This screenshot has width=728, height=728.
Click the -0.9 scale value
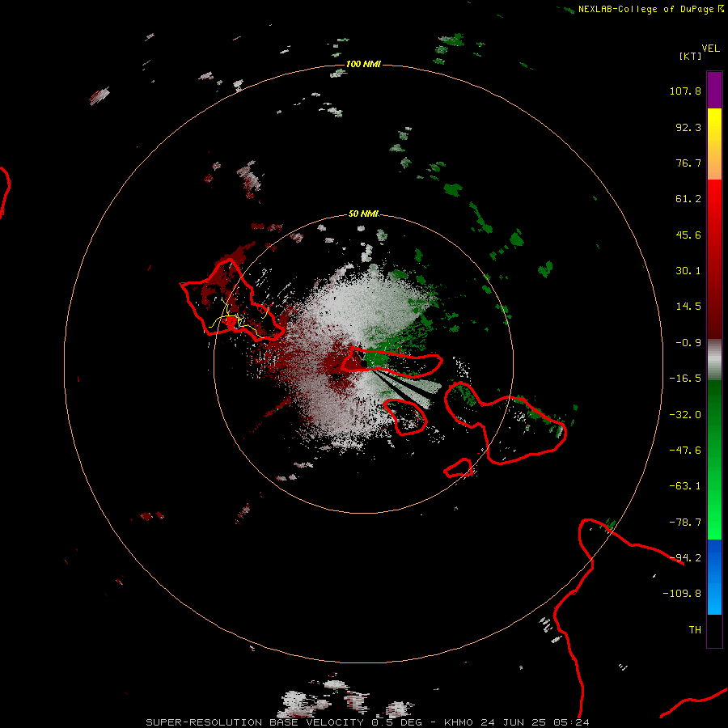(x=688, y=343)
